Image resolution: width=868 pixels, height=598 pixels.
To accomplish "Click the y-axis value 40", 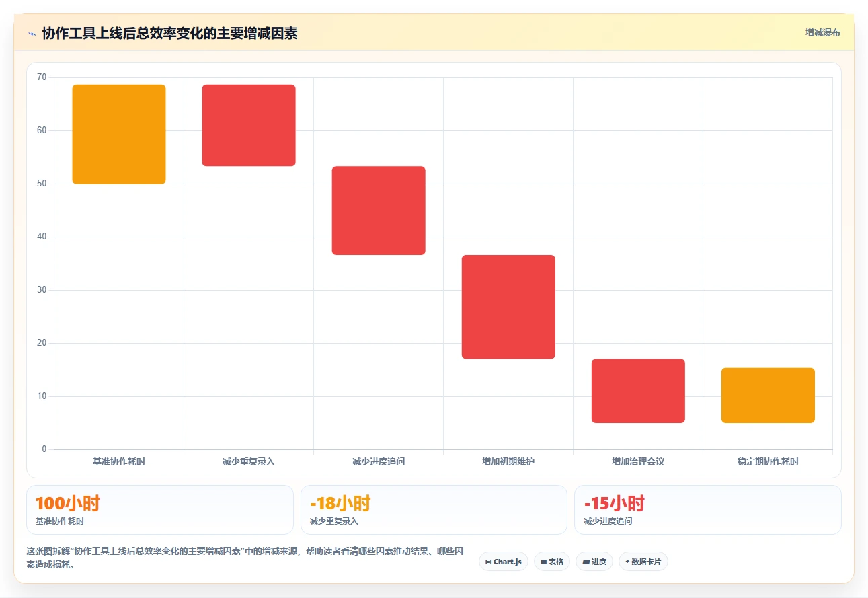I will point(42,237).
